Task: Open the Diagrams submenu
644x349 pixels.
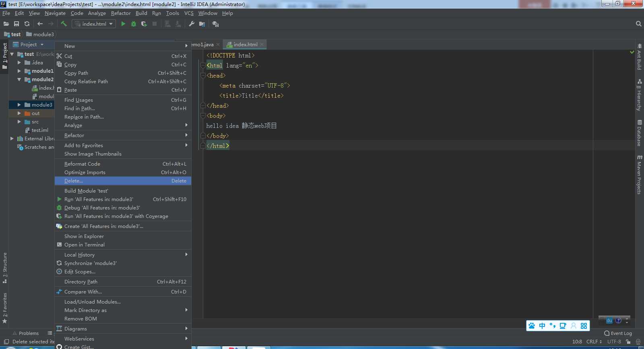Action: 123,329
